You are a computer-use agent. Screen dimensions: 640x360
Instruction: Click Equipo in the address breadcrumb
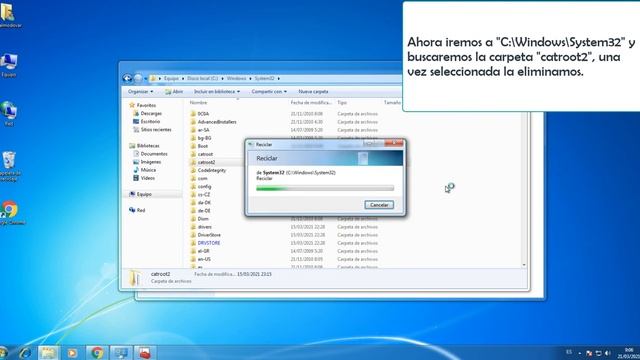171,78
